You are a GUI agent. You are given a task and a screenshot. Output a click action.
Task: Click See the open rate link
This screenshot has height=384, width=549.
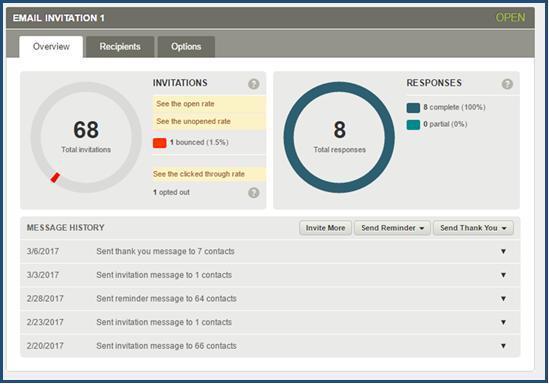coord(185,104)
